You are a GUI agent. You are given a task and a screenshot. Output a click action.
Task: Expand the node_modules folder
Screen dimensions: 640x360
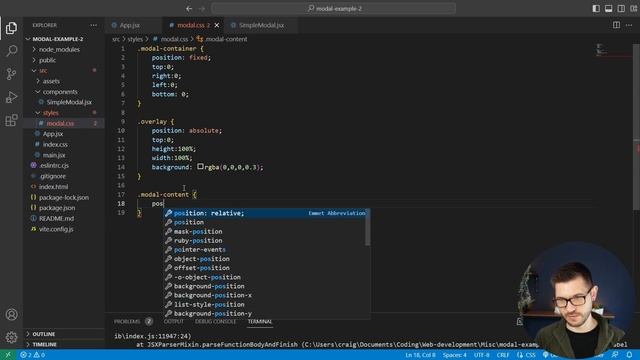coord(63,49)
